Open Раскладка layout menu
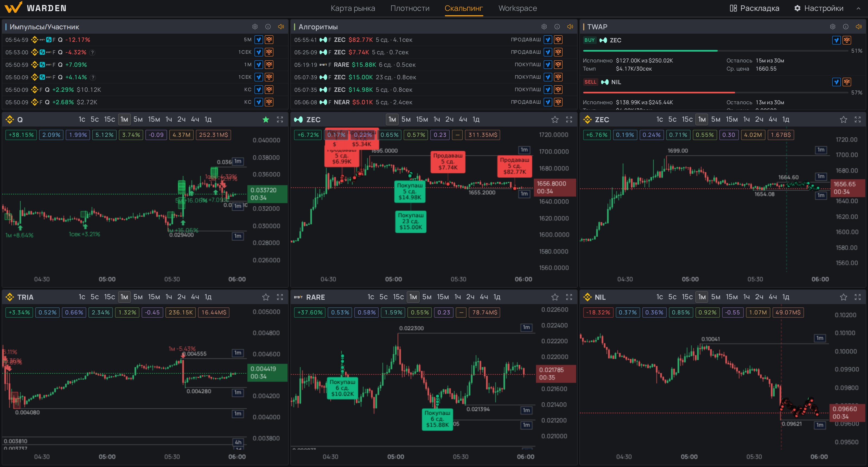The width and height of the screenshot is (868, 467). click(x=754, y=8)
